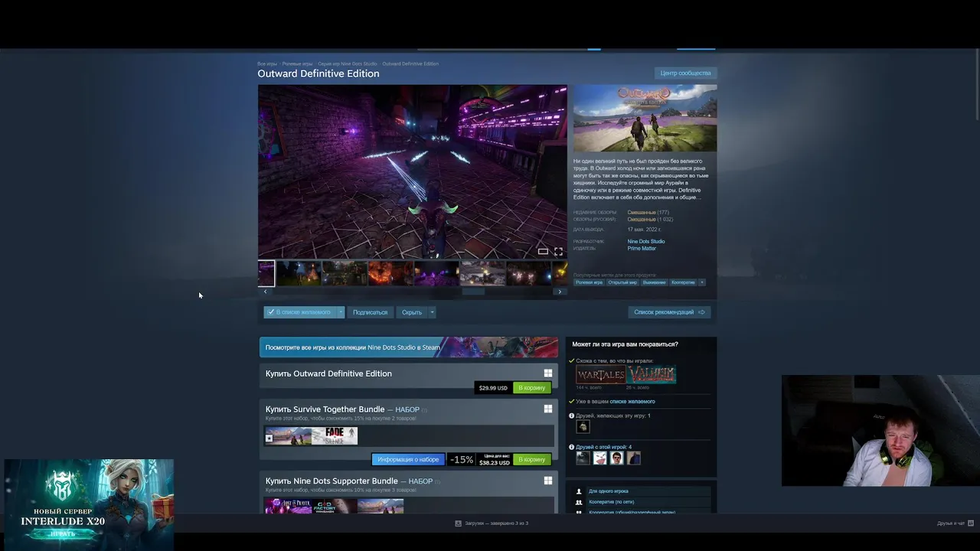Add Outward Definitive Edition to cart
This screenshot has width=980, height=551.
point(532,388)
